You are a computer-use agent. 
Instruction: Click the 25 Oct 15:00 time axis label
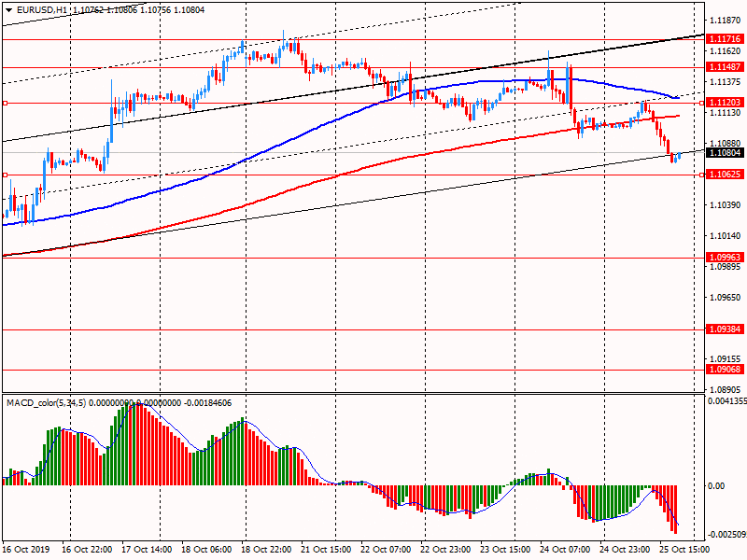click(x=684, y=550)
